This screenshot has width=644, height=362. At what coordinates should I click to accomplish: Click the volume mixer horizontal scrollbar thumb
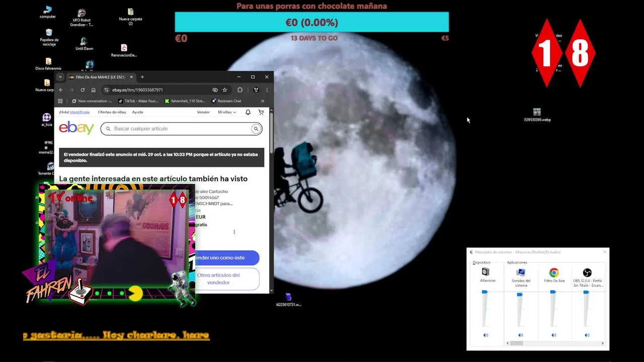click(x=516, y=343)
